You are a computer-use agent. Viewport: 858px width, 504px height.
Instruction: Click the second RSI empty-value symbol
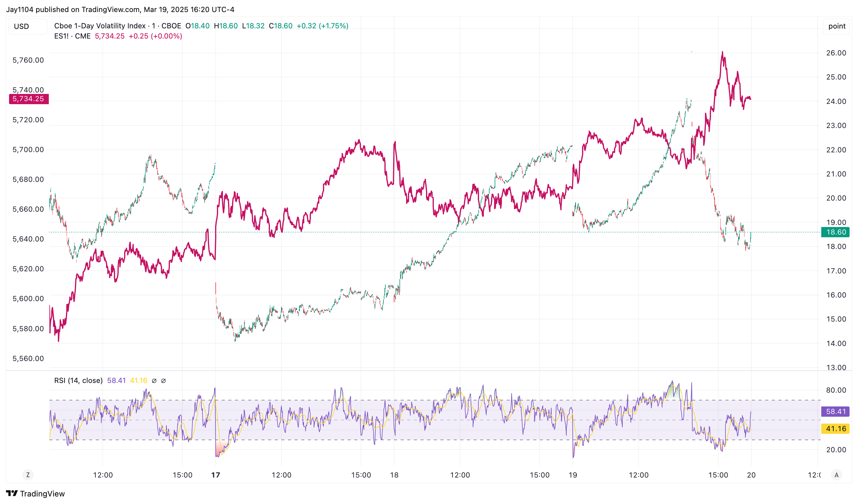coord(163,381)
